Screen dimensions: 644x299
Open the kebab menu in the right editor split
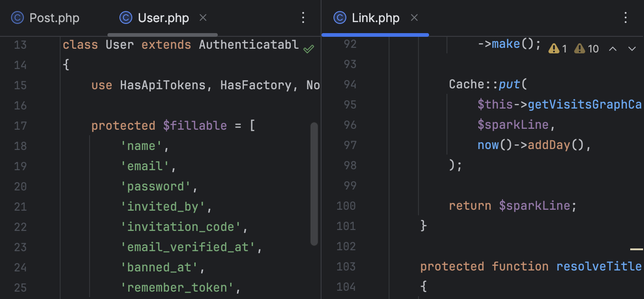[626, 17]
